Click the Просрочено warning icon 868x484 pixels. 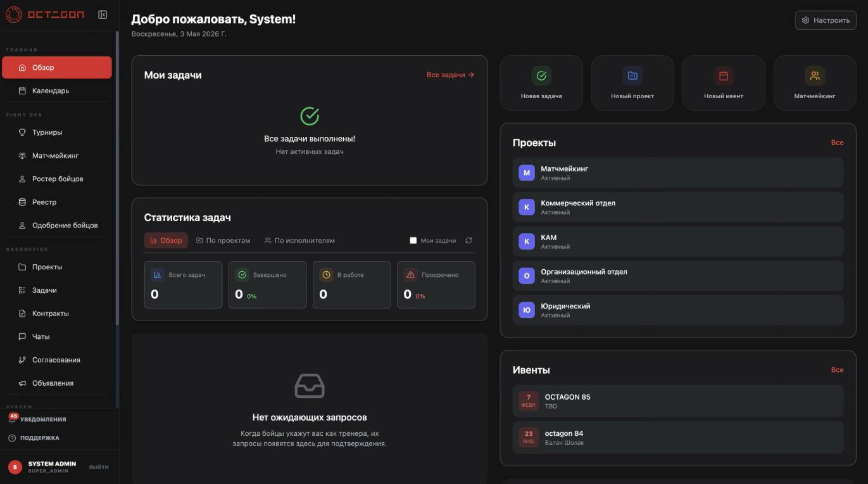[x=410, y=275]
